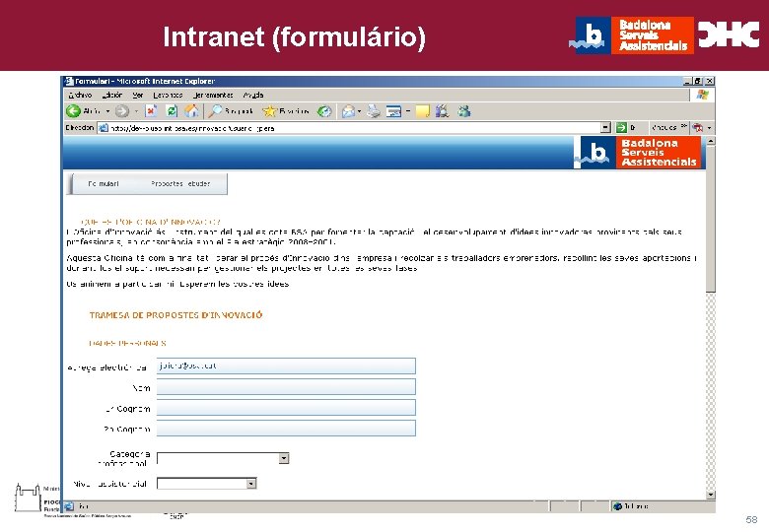Click the Dades personals heading
Viewport: 769px width, 532px height.
(127, 343)
